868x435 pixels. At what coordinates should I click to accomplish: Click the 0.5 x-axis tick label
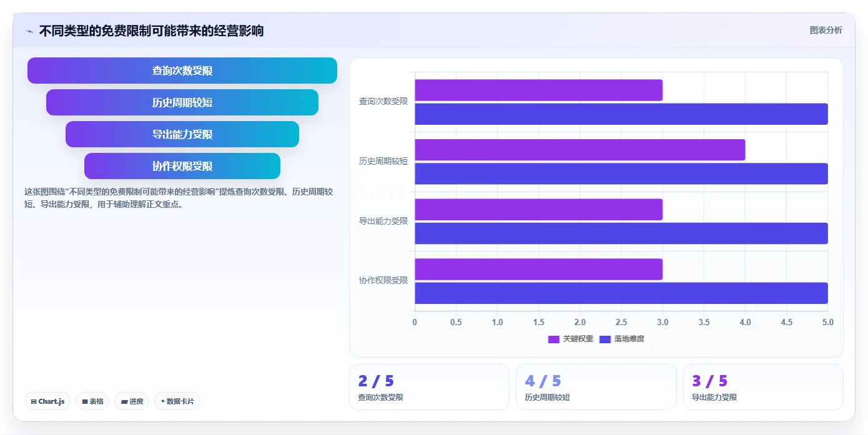click(x=456, y=322)
